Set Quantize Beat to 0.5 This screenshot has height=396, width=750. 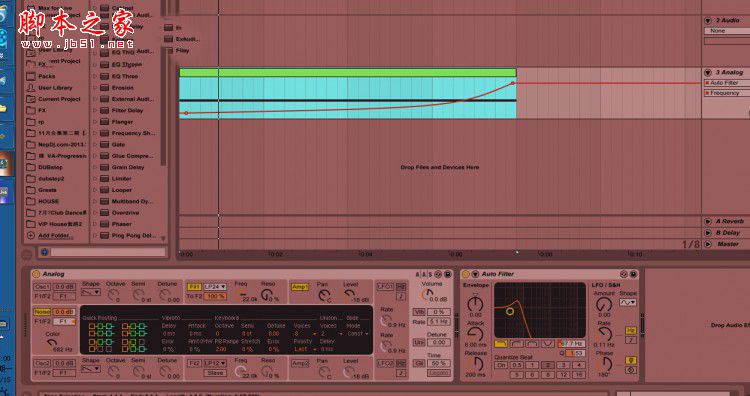516,365
